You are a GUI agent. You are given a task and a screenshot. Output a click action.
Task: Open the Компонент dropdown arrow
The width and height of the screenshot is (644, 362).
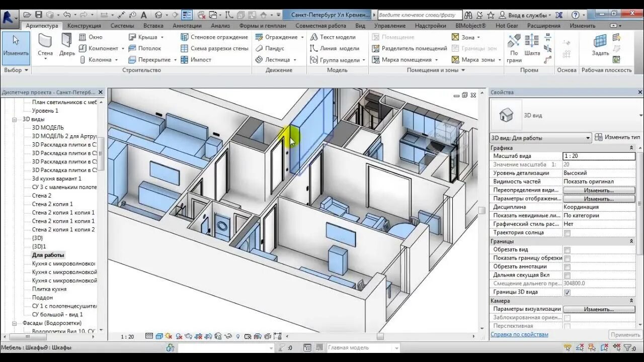122,49
